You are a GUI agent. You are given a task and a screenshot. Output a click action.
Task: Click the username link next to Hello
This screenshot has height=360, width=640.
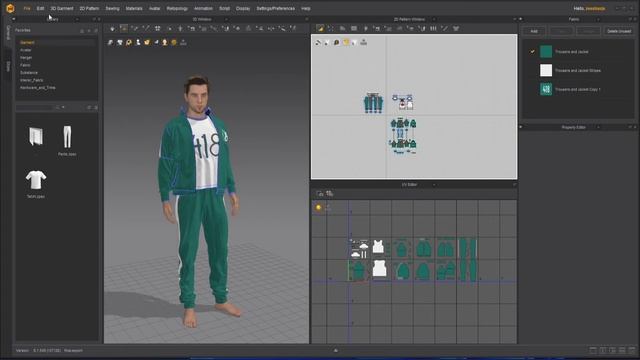coord(595,8)
